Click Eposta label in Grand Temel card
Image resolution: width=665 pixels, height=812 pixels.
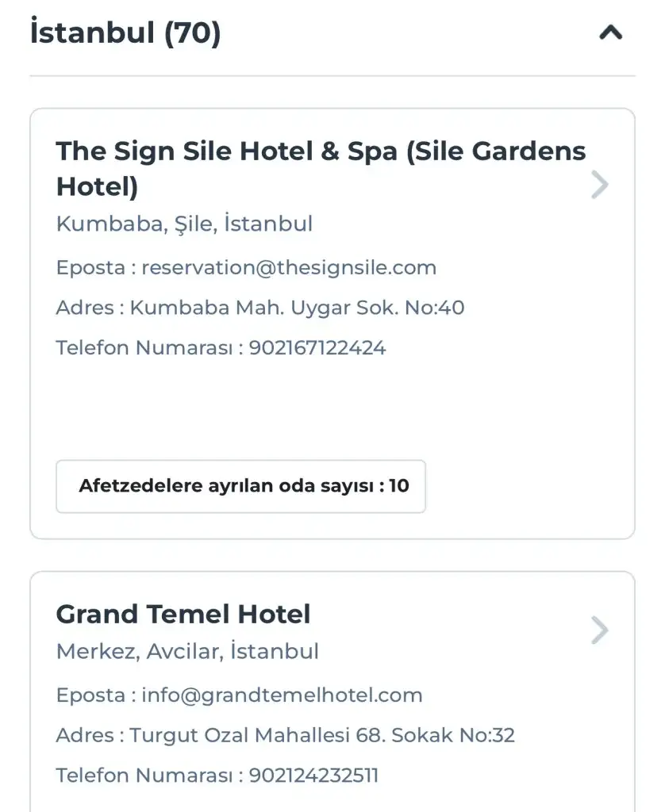point(90,695)
